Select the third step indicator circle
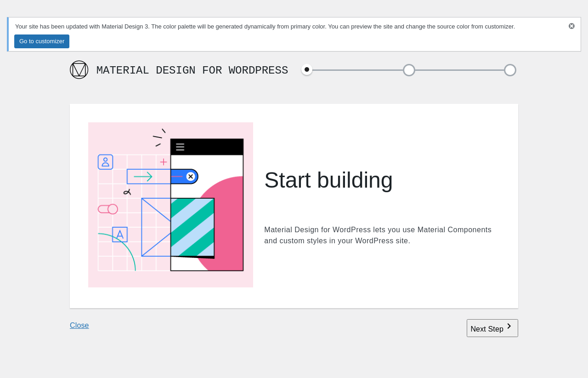This screenshot has width=588, height=378. 510,70
